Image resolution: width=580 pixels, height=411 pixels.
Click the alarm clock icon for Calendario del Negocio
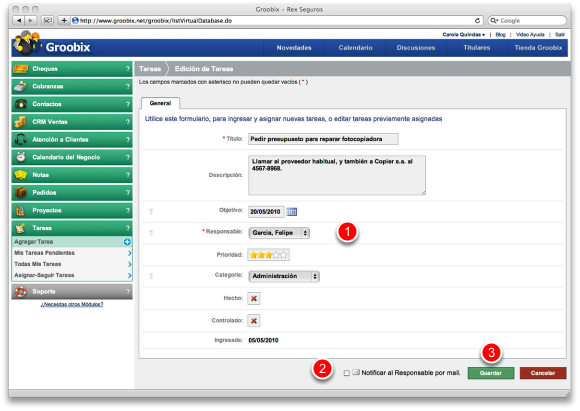pos(21,157)
